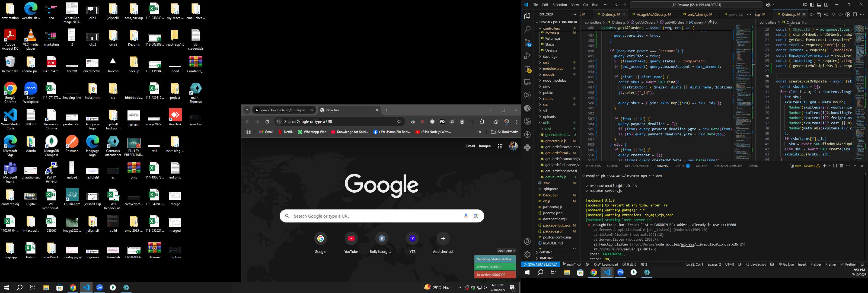Toggle the volume icon in system tray

pyautogui.click(x=486, y=288)
